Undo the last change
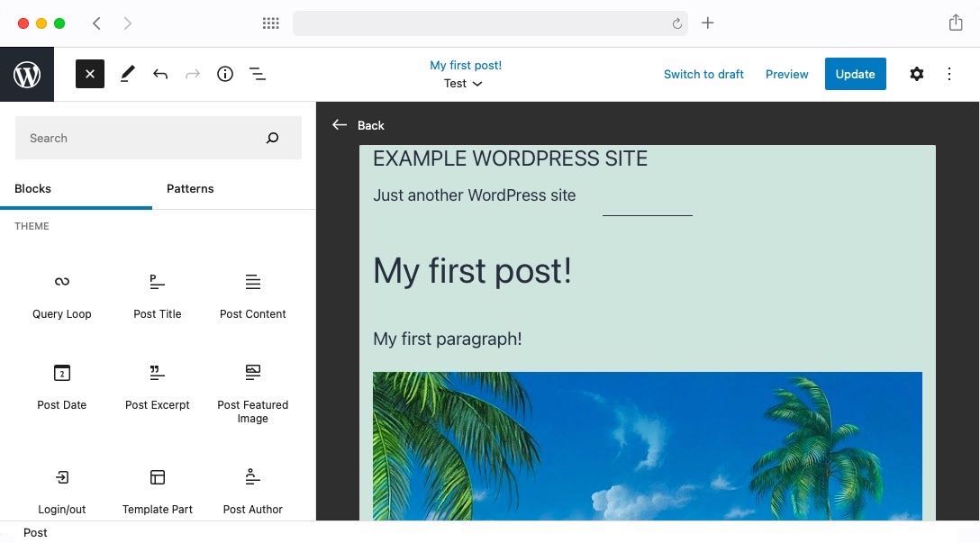This screenshot has width=980, height=543. (x=160, y=74)
